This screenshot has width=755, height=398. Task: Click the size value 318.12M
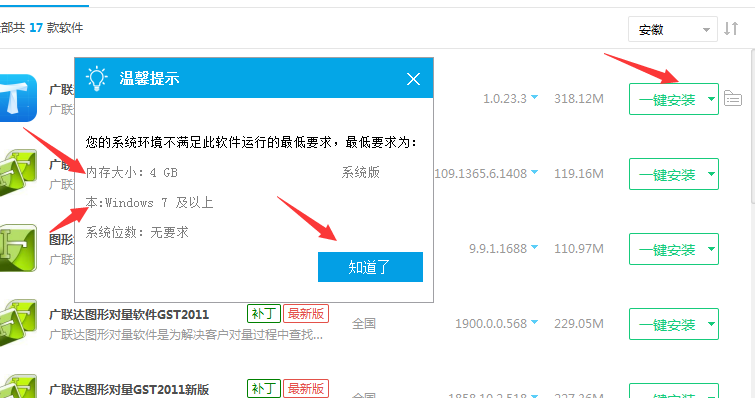click(x=579, y=99)
